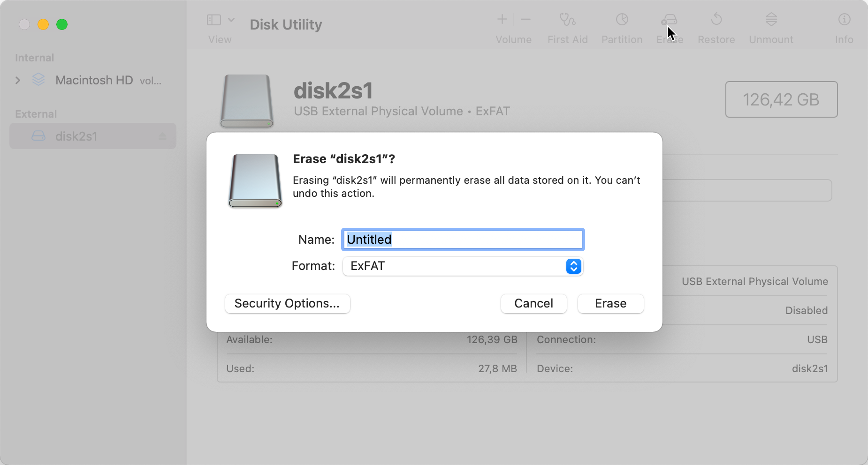868x465 pixels.
Task: Open the Info icon in toolbar
Action: [x=844, y=20]
